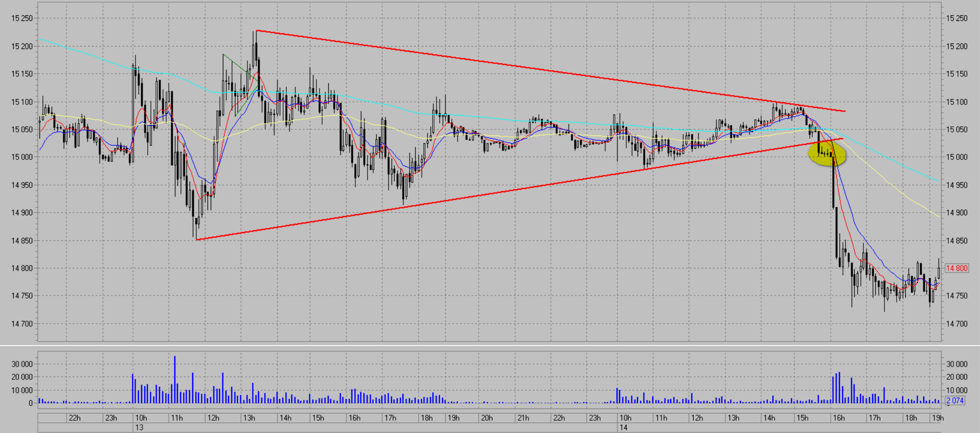Screen dimensions: 980x433
Task: Click 15 150 on the right price axis
Action: tap(956, 74)
